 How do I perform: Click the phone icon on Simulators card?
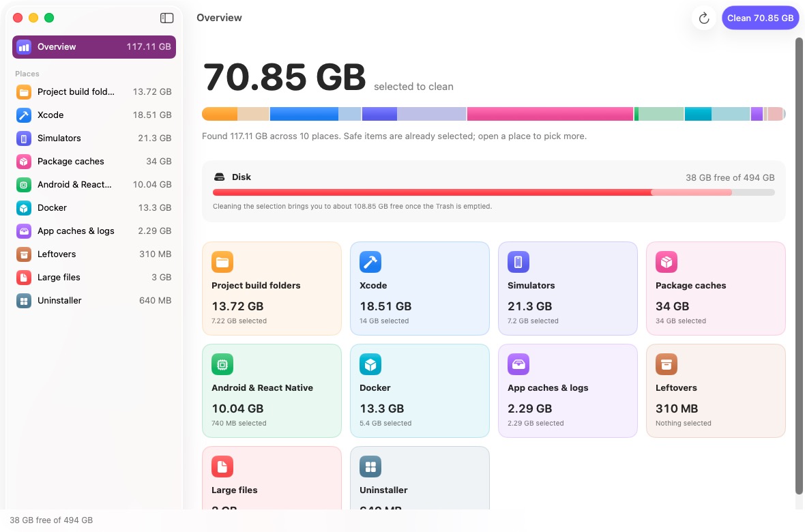[x=518, y=262]
